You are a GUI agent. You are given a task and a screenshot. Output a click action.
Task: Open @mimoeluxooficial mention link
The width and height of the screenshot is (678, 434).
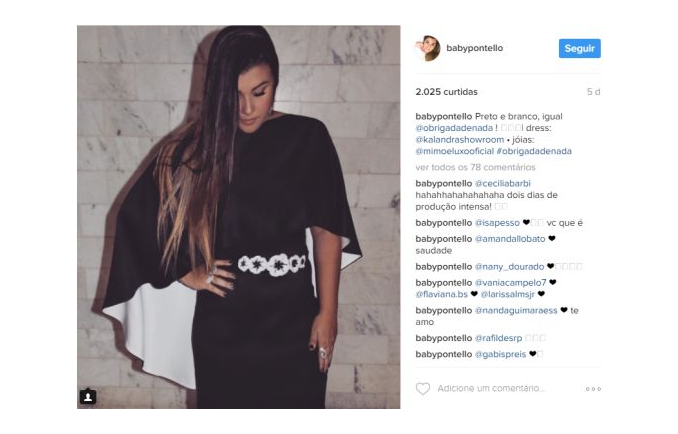click(454, 151)
